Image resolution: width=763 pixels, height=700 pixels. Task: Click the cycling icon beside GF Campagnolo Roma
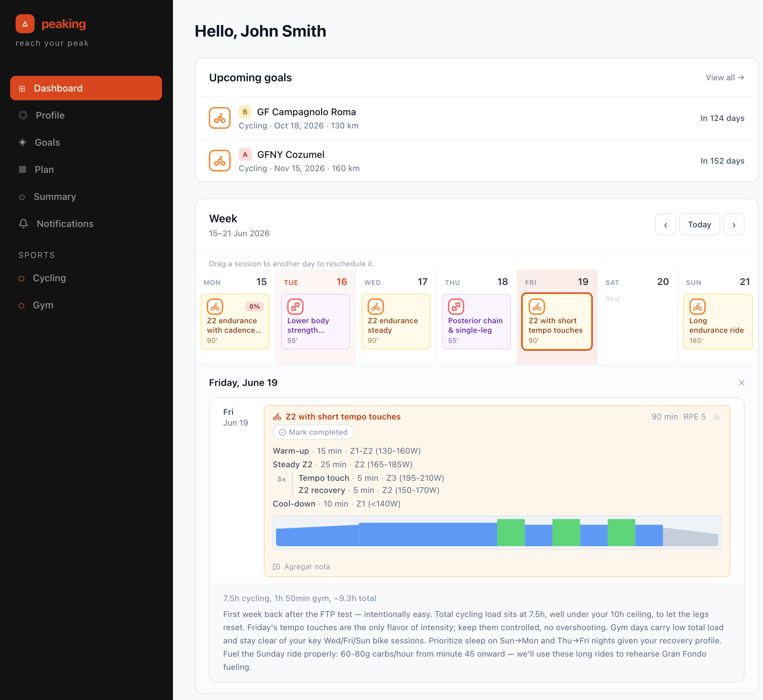220,118
